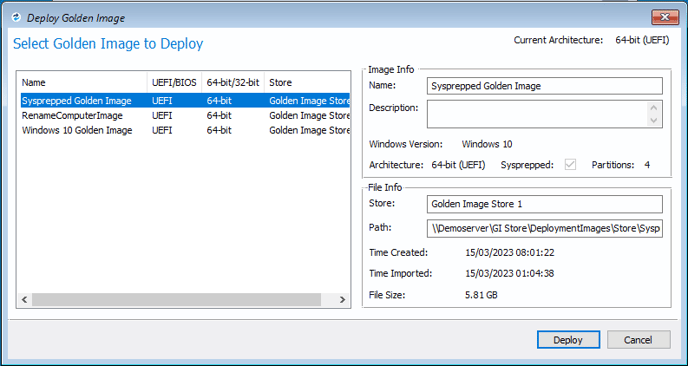
Task: Click the Description box up arrow
Action: pos(653,108)
